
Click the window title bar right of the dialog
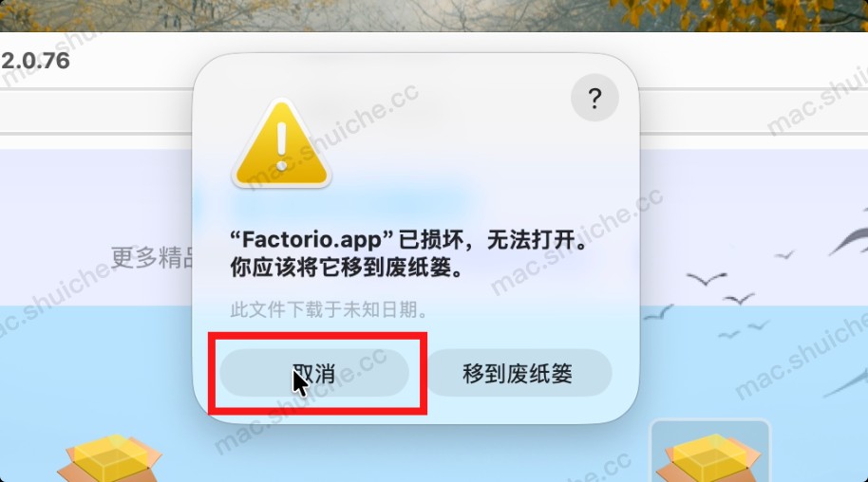coord(753,60)
